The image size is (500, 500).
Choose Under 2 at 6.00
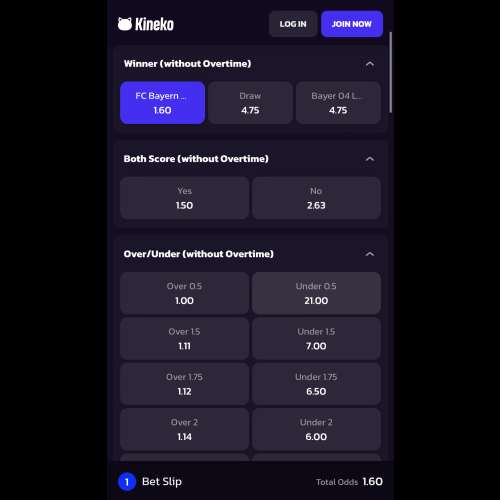pyautogui.click(x=316, y=429)
